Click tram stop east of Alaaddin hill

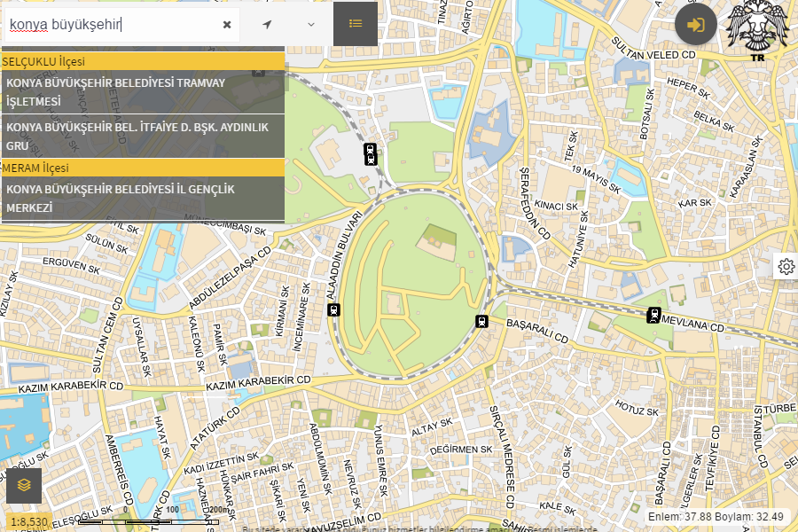[x=482, y=321]
